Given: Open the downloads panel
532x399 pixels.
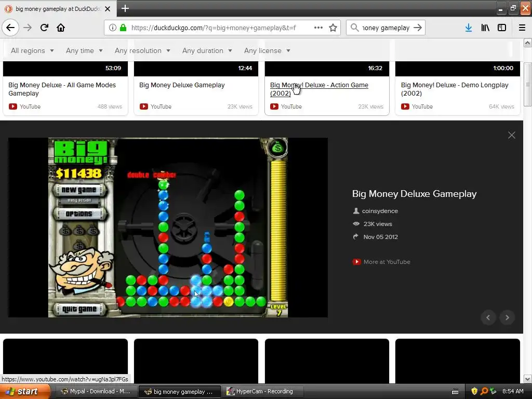Looking at the screenshot, I should coord(469,28).
